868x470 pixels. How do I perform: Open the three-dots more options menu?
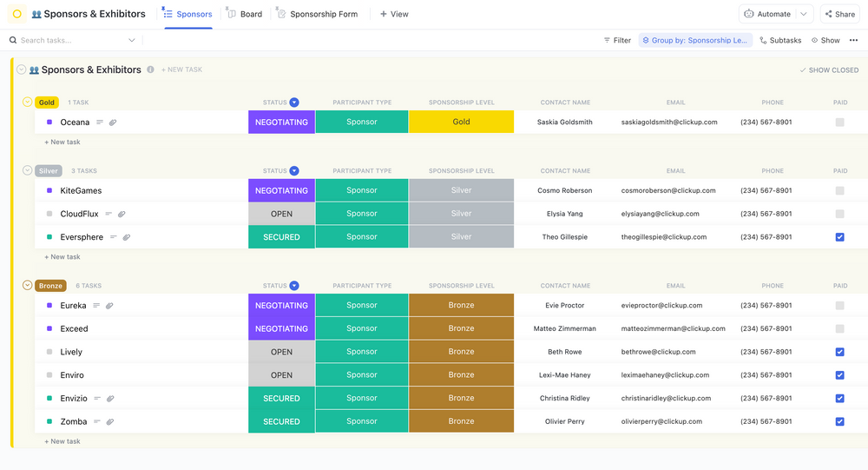click(853, 40)
